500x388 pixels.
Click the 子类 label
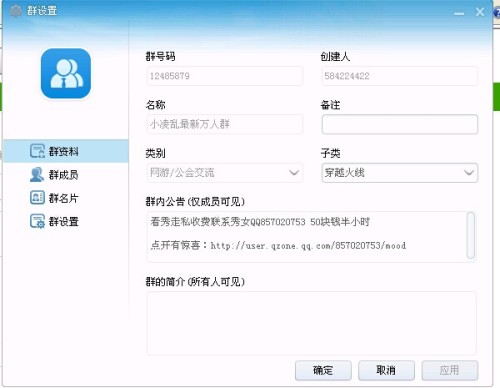(330, 153)
